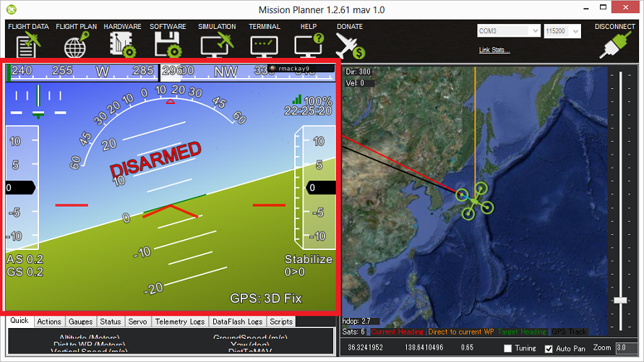Click the longitude value 138.6410496

click(x=424, y=348)
